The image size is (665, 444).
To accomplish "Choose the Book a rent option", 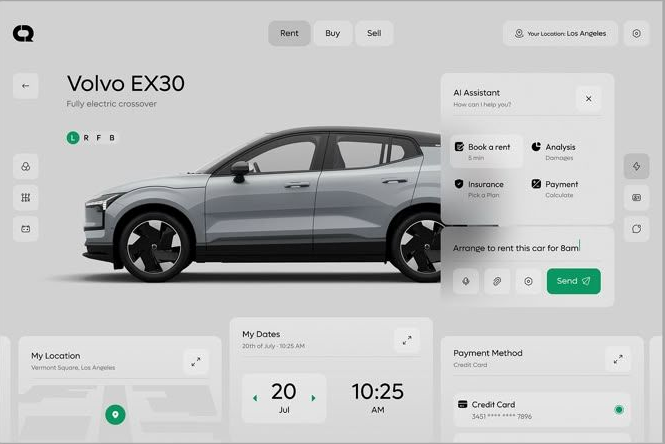I will [x=485, y=151].
